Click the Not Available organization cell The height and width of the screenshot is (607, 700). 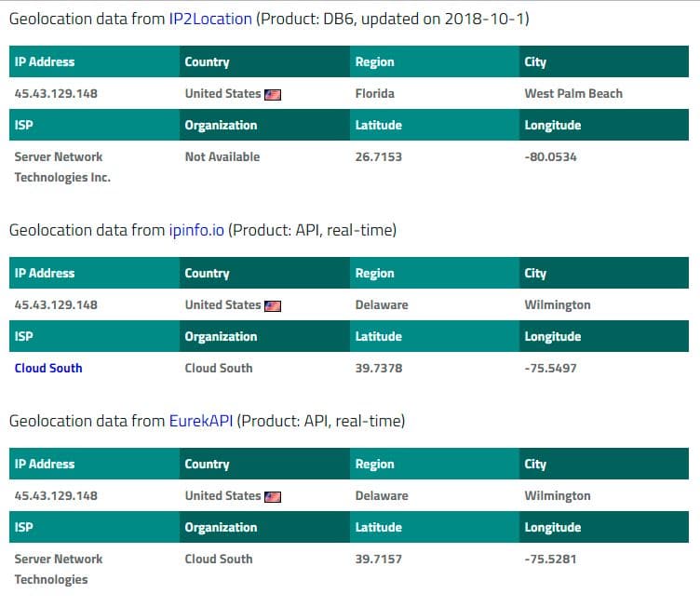pyautogui.click(x=222, y=156)
